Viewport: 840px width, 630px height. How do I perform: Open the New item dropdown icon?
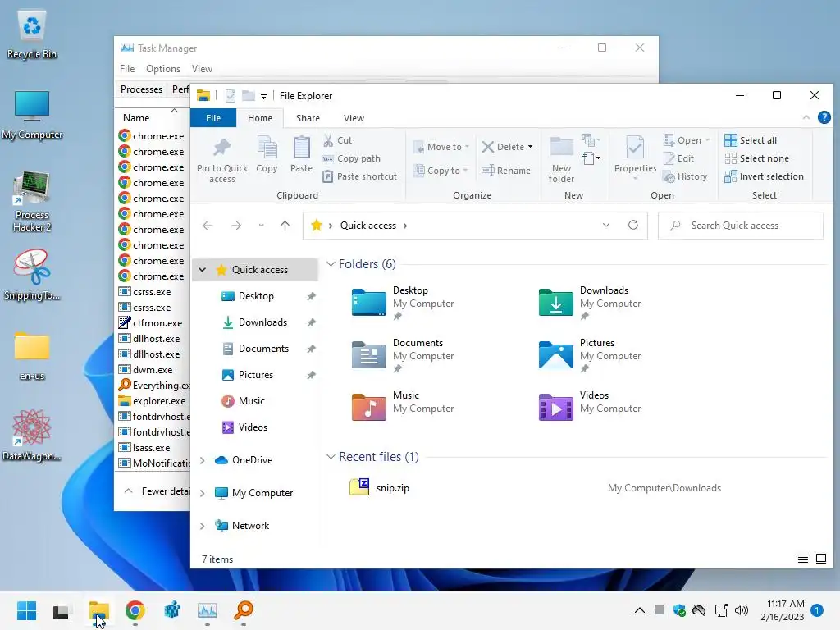591,140
